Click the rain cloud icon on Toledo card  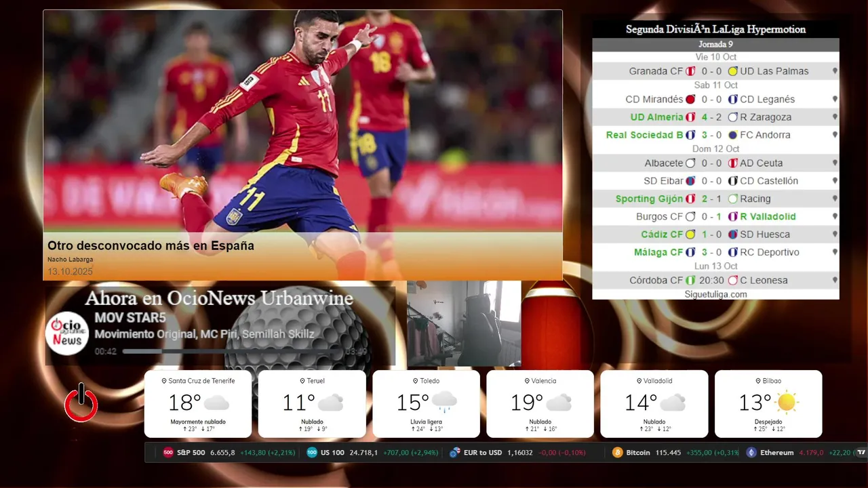pos(444,402)
